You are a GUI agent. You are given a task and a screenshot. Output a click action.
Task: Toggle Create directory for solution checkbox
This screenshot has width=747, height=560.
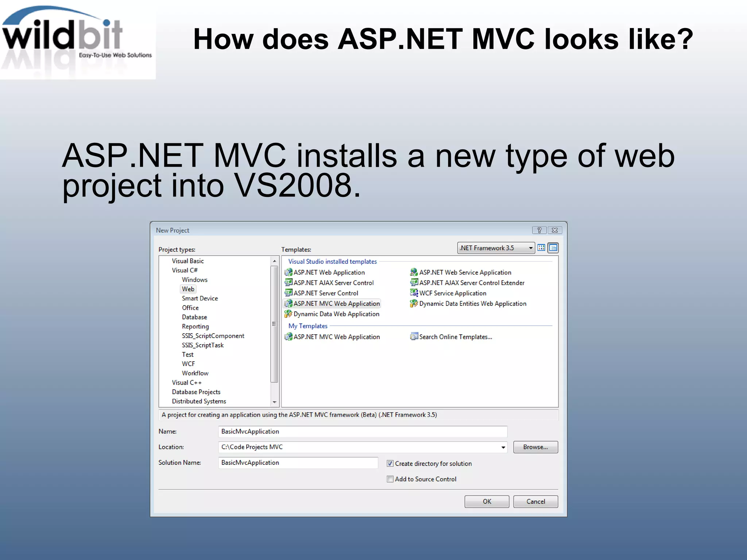tap(390, 463)
